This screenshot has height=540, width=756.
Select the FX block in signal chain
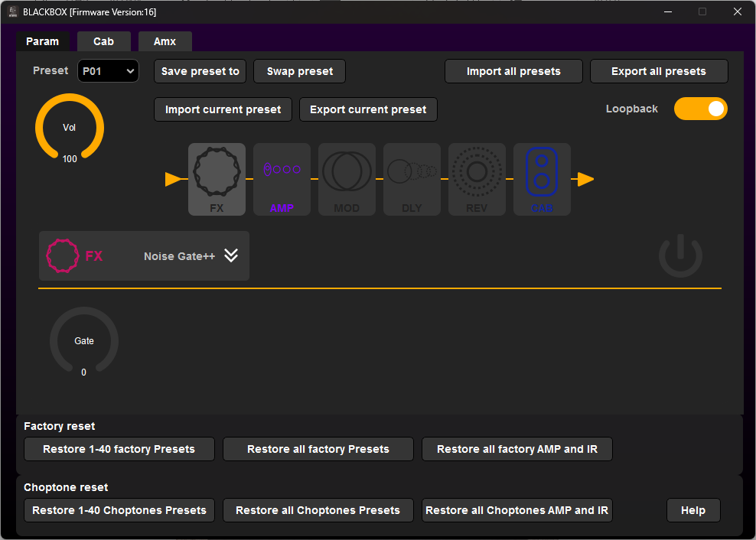pos(217,179)
